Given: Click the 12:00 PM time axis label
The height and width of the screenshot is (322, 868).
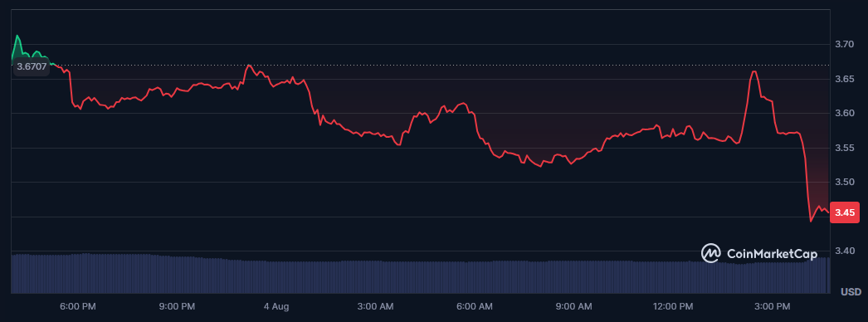Looking at the screenshot, I should 673,306.
